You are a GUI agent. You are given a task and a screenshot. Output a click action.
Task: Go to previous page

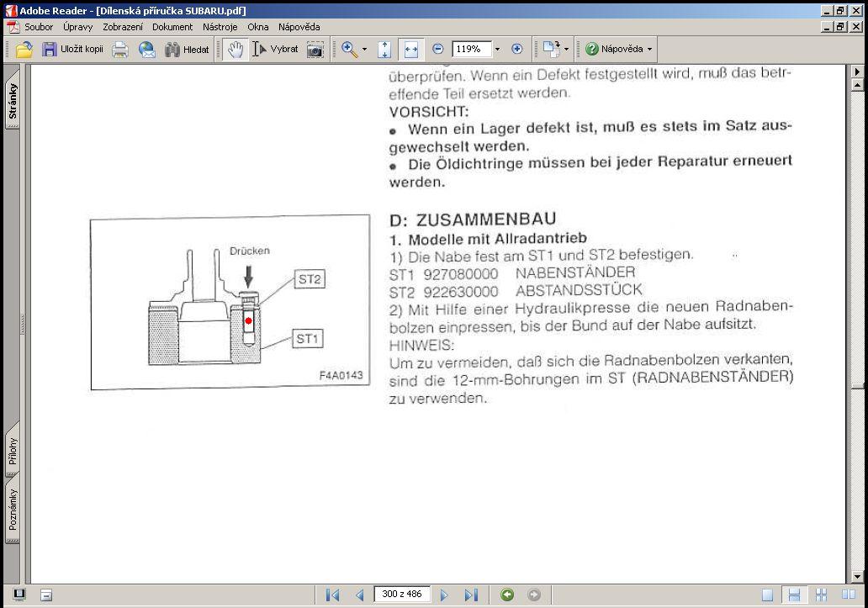pyautogui.click(x=360, y=595)
